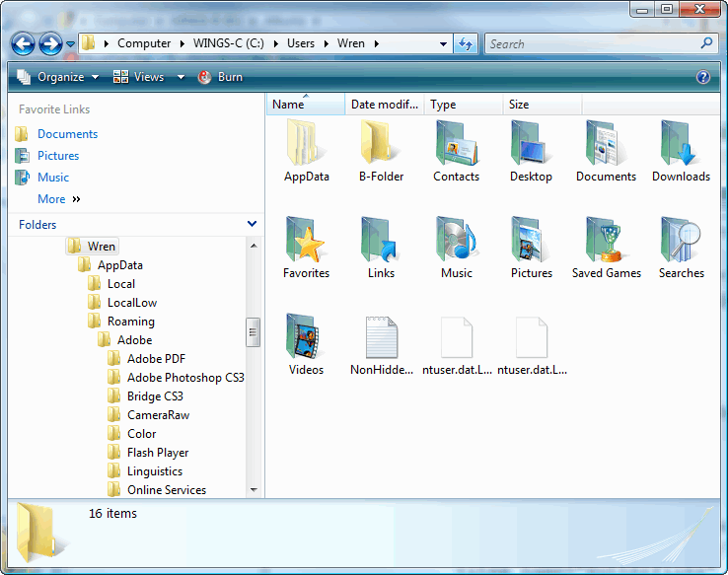Expand the arrow after Computer in breadcrumb

(182, 43)
